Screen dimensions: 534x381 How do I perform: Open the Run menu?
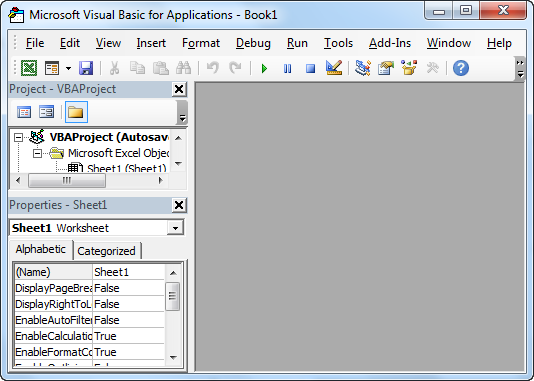click(297, 43)
